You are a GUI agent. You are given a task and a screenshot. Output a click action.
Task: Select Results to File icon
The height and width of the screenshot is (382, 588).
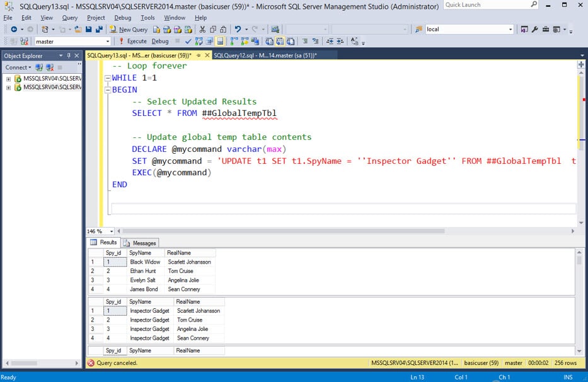[x=291, y=41]
